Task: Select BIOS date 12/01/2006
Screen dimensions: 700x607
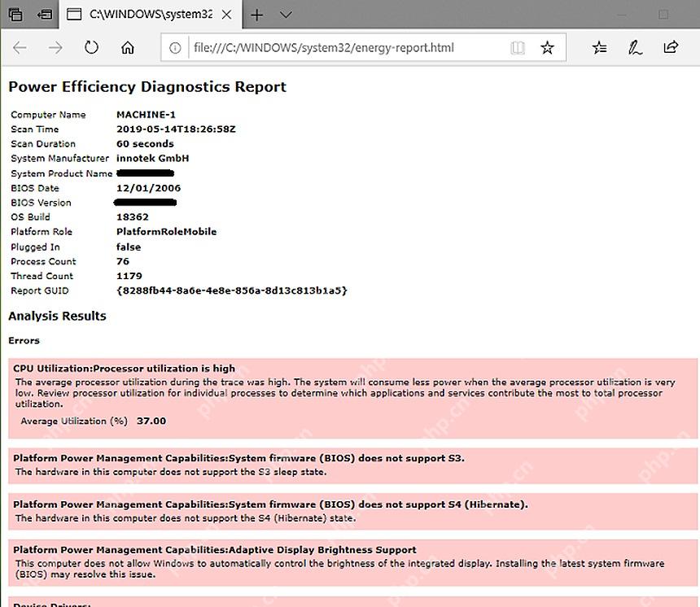Action: pos(149,188)
